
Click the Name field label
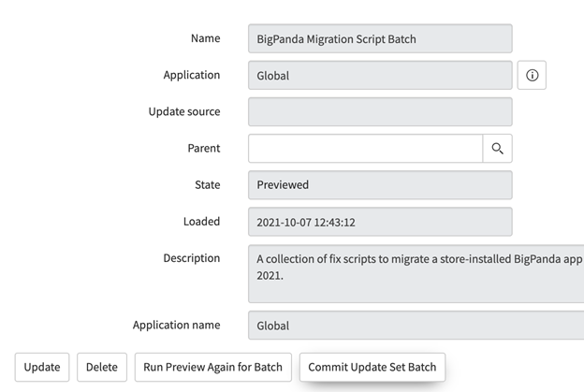pos(205,38)
